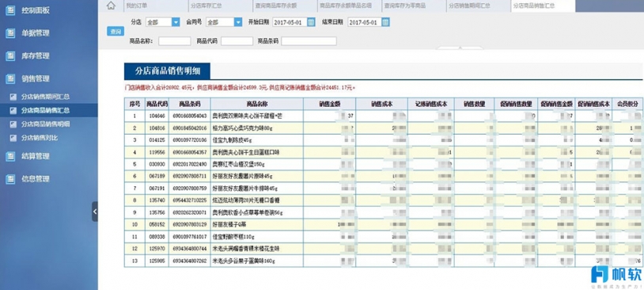Click the chart icon beside 分店商品销售明细
This screenshot has height=290, width=644.
pyautogui.click(x=13, y=124)
